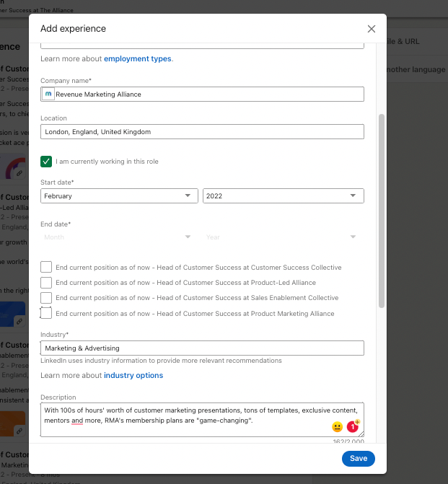The width and height of the screenshot is (448, 484).
Task: Open the industry options link
Action: coord(133,375)
